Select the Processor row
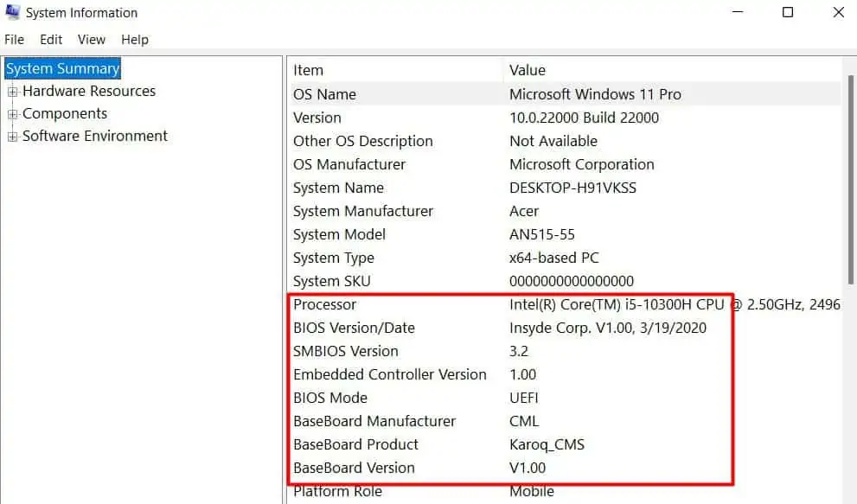 coord(564,304)
